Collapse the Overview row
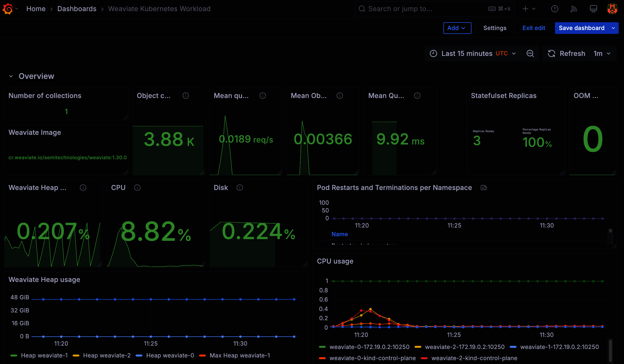Screen dimensions: 624x364 (x=11, y=76)
